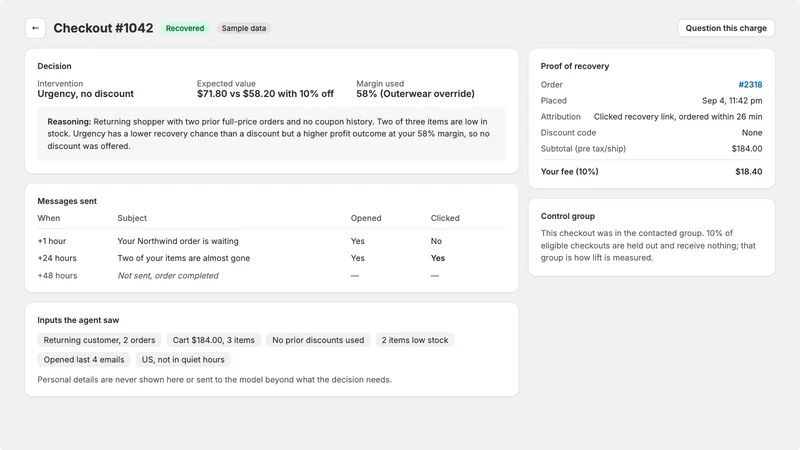
Task: Go back using the arrow button
Action: pyautogui.click(x=35, y=28)
